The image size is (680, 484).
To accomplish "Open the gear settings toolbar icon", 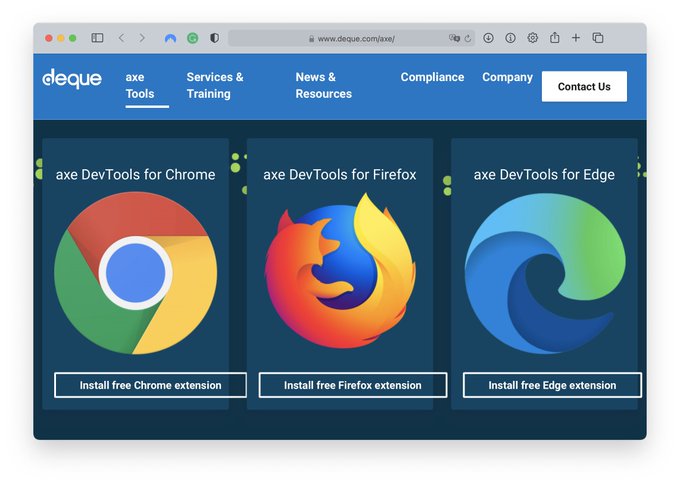I will coord(533,38).
